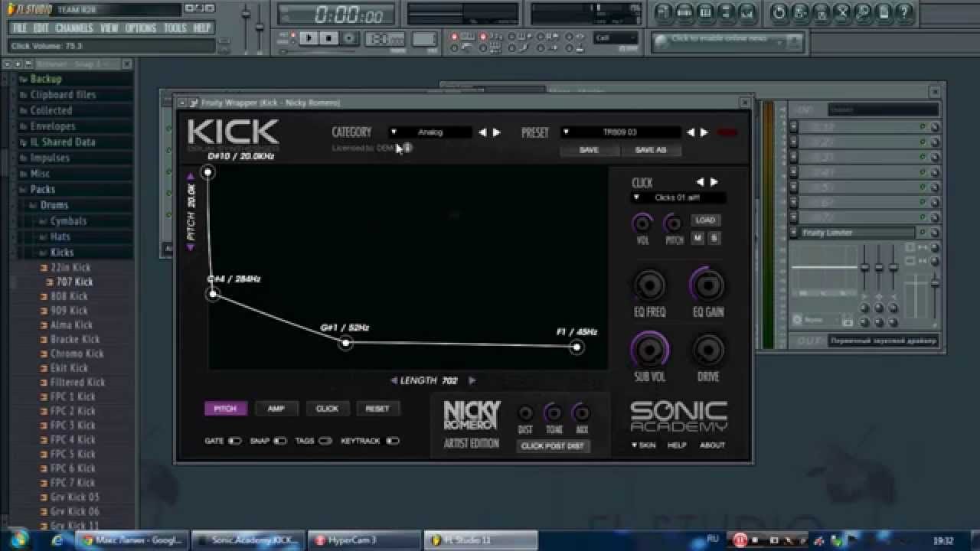
Task: Select the G#1 / 52Hz envelope node
Action: pos(346,343)
